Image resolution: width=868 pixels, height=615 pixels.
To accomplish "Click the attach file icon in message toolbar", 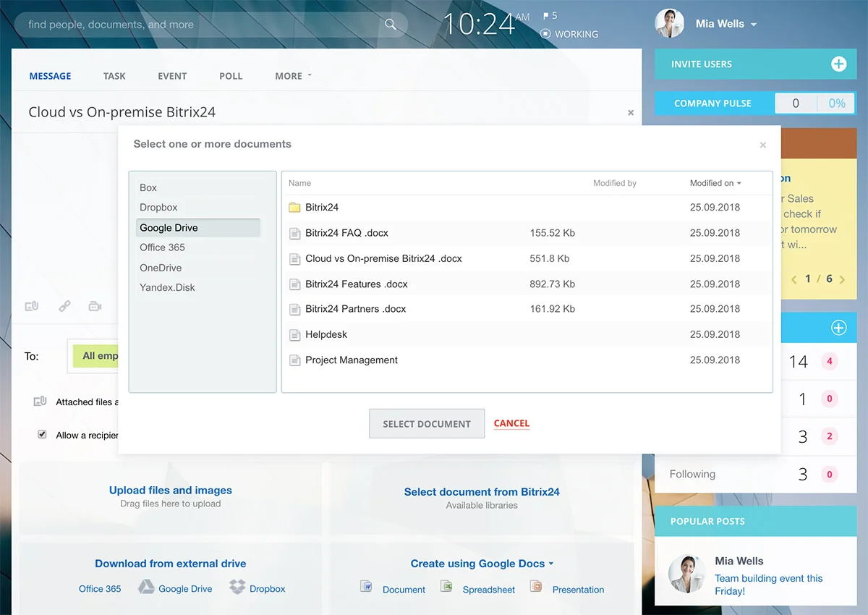I will point(31,306).
